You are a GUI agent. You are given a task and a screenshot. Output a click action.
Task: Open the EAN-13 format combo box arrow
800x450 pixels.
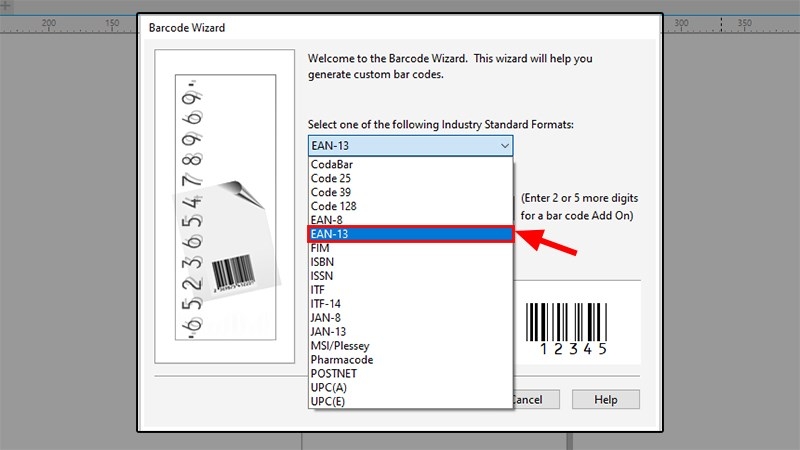tap(505, 146)
